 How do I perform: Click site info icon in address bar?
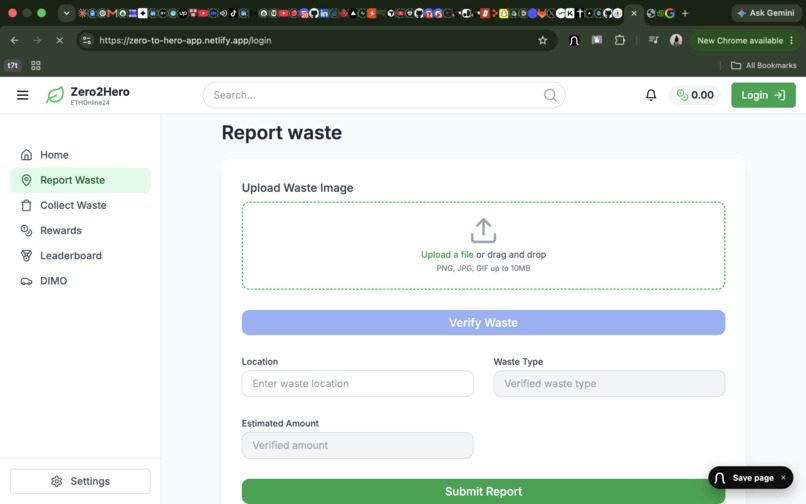[x=87, y=40]
